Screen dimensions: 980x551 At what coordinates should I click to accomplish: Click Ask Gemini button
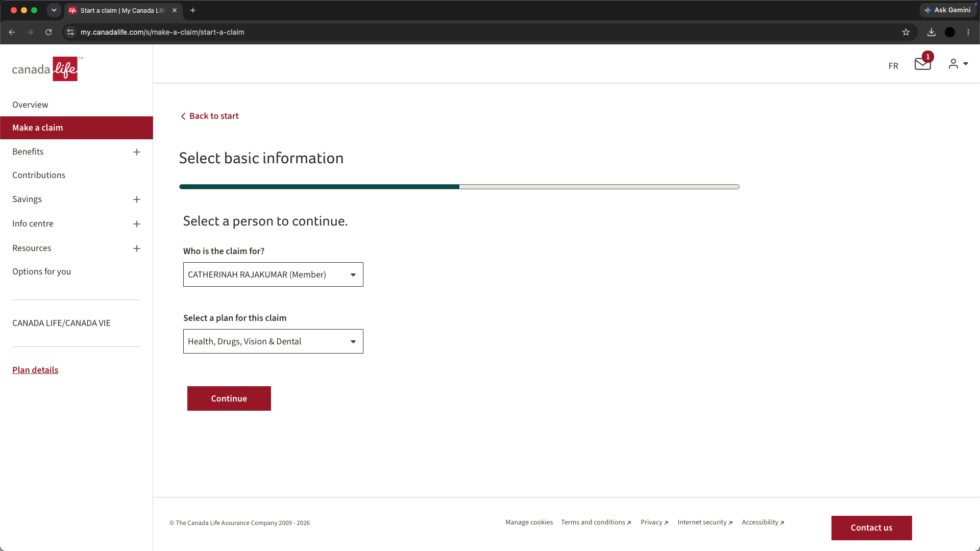click(x=948, y=10)
